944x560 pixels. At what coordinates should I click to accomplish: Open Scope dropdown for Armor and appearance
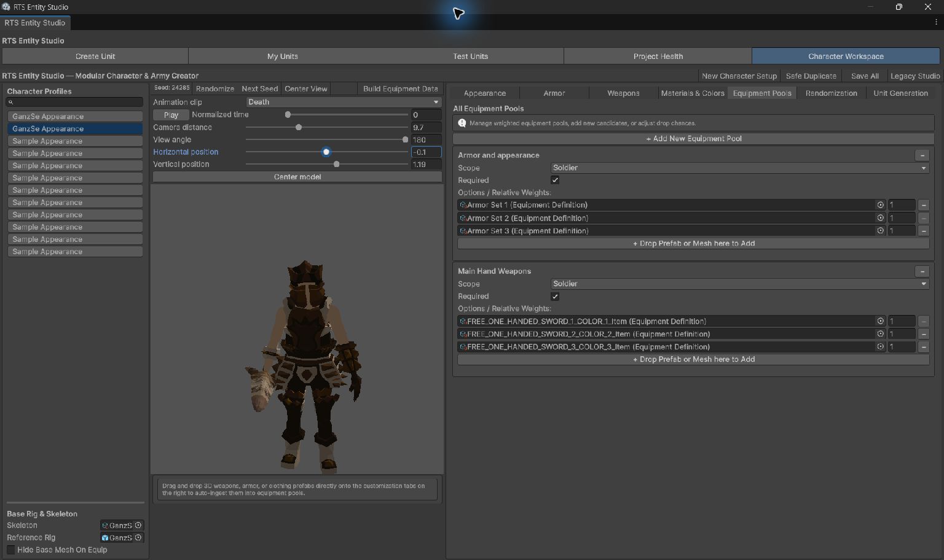739,168
